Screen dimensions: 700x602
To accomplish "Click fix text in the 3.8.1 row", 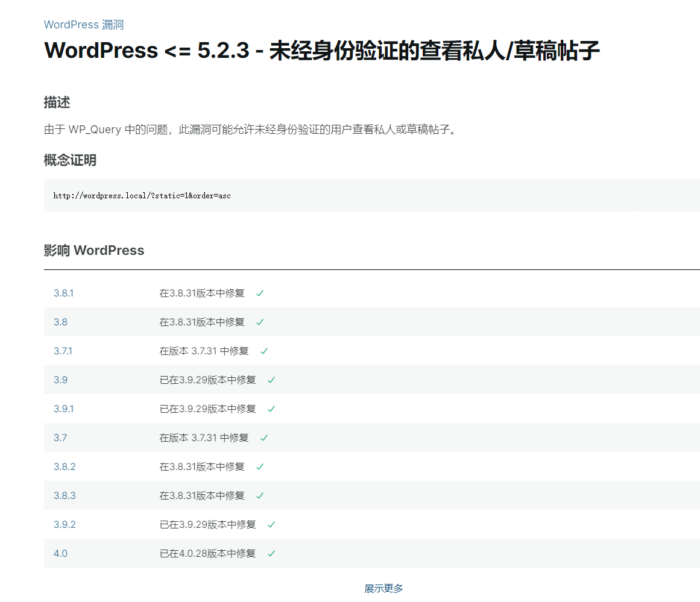I will 202,293.
